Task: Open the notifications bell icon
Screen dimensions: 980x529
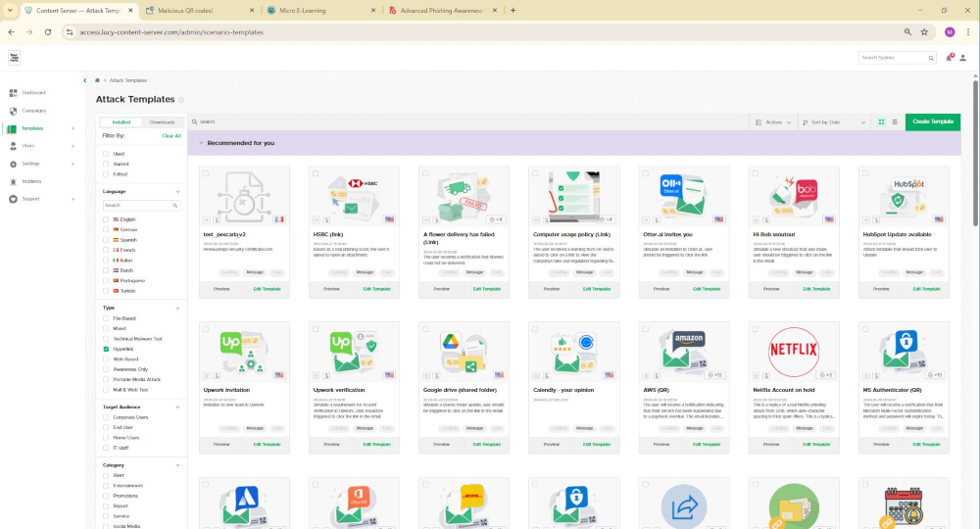Action: 949,58
